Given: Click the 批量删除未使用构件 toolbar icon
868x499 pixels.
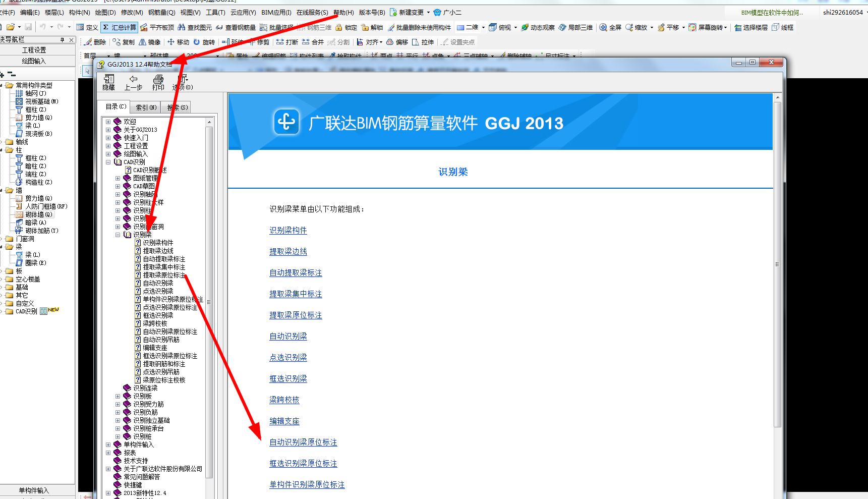Looking at the screenshot, I should [x=391, y=27].
